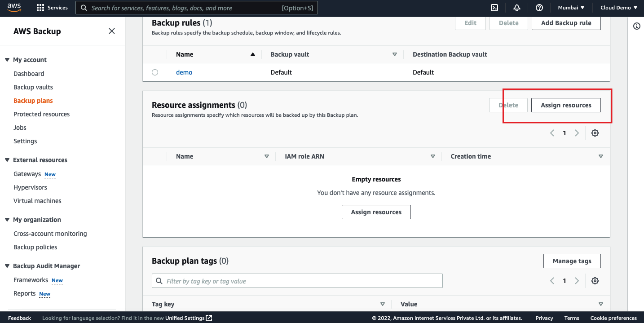Image resolution: width=644 pixels, height=323 pixels.
Task: Close the AWS Backup side navigation
Action: coord(112,31)
